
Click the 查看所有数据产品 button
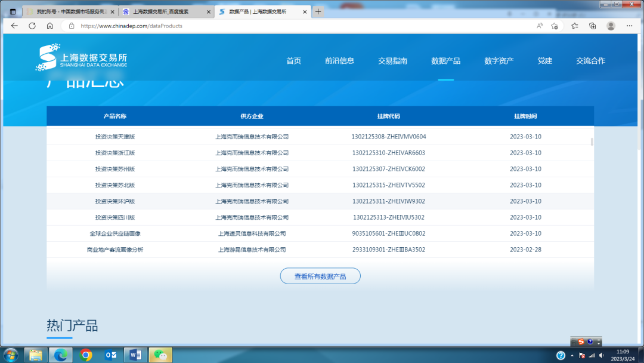click(320, 276)
